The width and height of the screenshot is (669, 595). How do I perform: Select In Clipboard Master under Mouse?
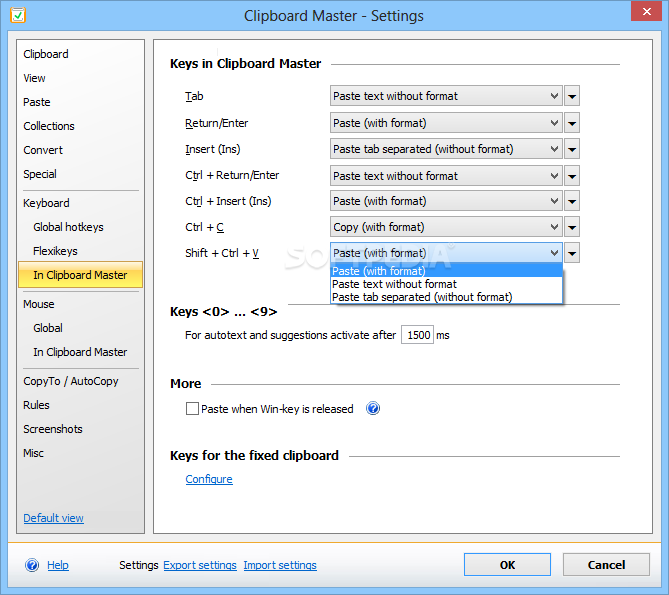click(x=80, y=352)
